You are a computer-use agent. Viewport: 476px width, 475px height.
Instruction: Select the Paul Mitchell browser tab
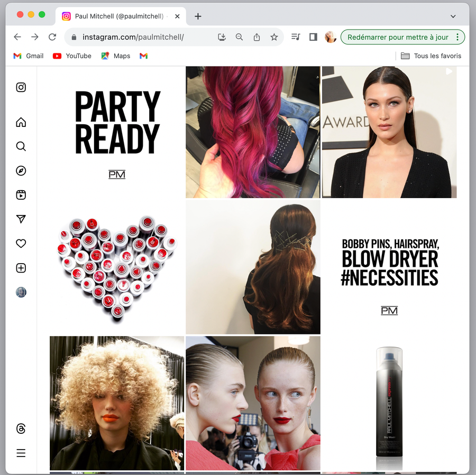click(x=119, y=16)
